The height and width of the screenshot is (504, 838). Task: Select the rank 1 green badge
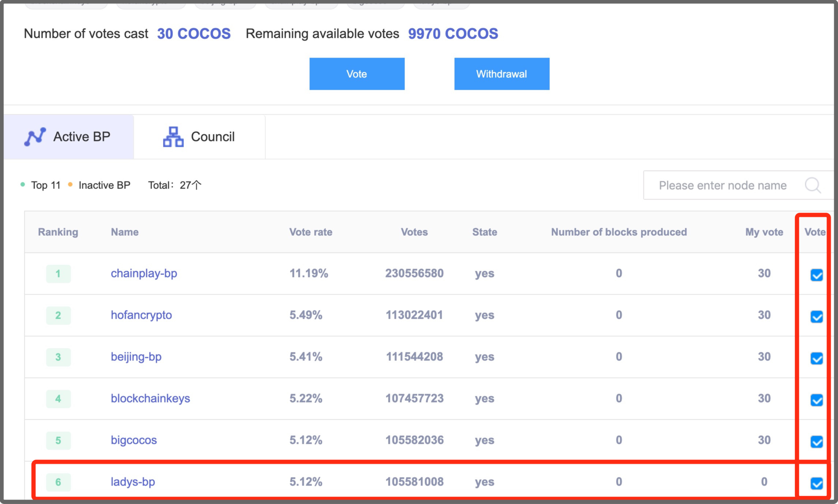[x=58, y=274]
